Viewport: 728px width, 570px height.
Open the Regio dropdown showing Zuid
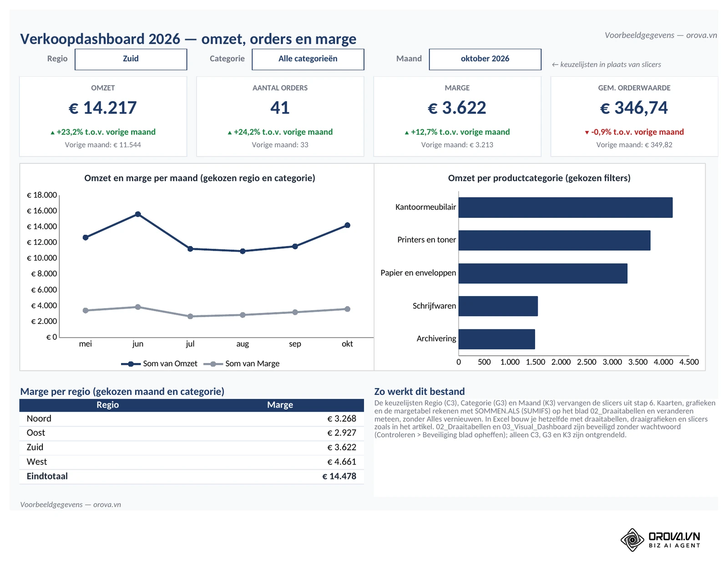click(131, 59)
